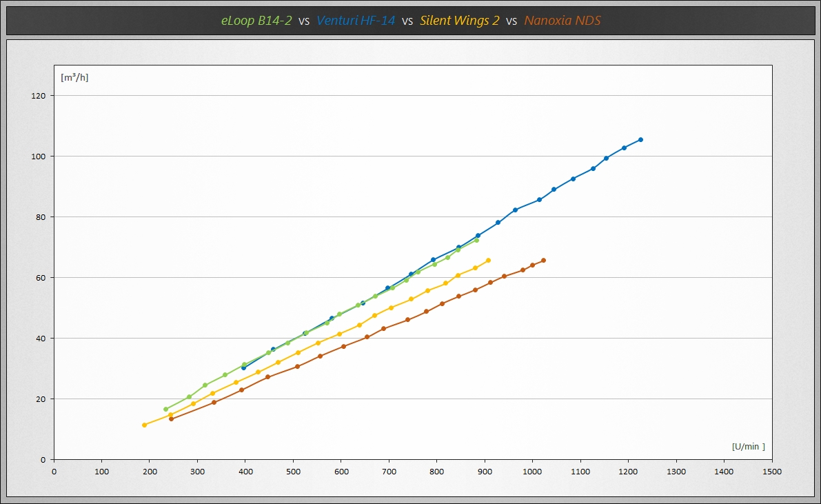Click the x-axis value 1400
This screenshot has height=504, width=821.
click(724, 472)
